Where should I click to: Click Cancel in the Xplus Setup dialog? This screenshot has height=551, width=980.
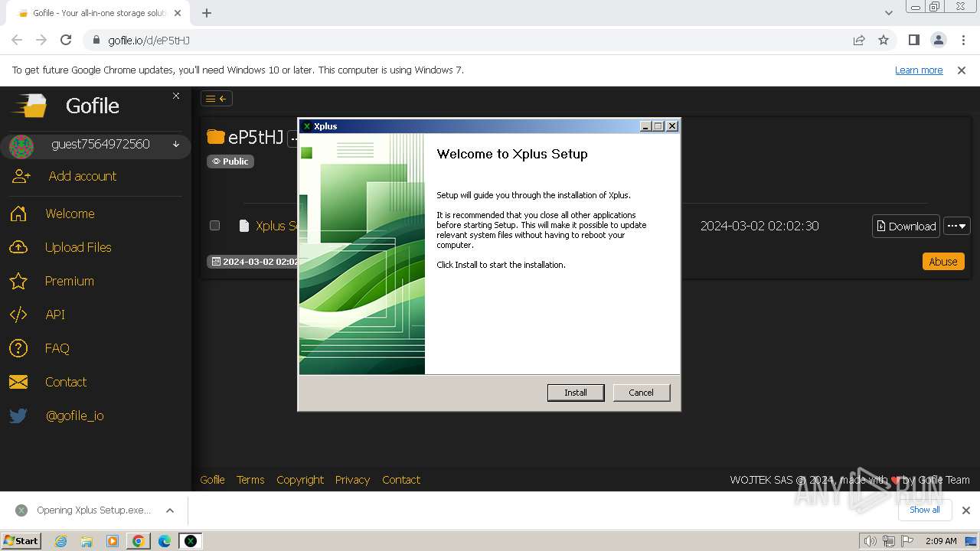tap(641, 393)
